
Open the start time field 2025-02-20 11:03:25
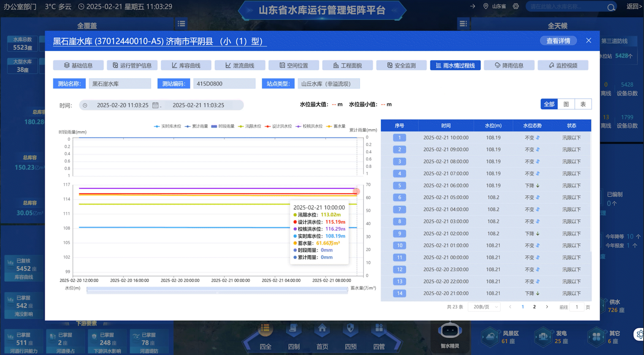click(123, 105)
